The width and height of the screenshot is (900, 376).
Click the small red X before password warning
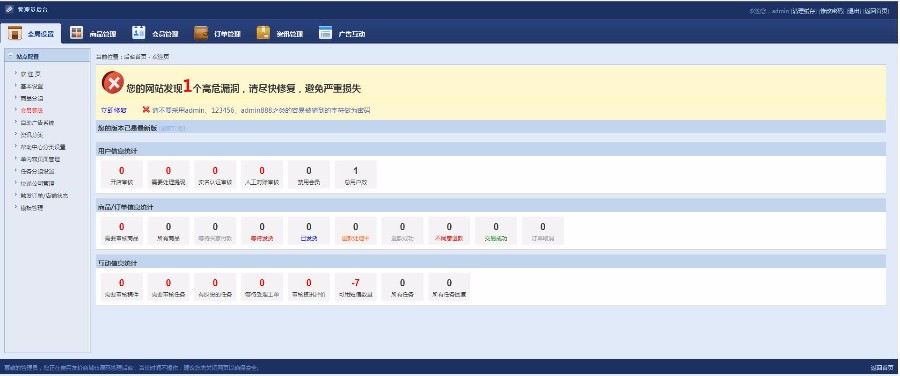point(146,109)
